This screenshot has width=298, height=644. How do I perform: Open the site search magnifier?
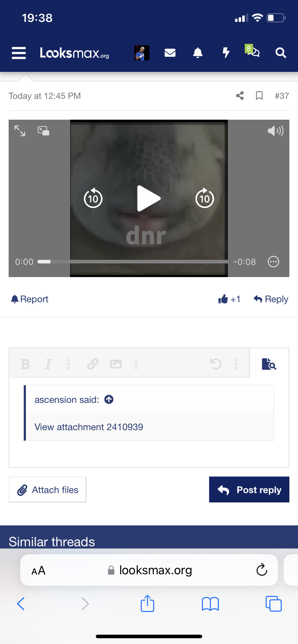(281, 53)
